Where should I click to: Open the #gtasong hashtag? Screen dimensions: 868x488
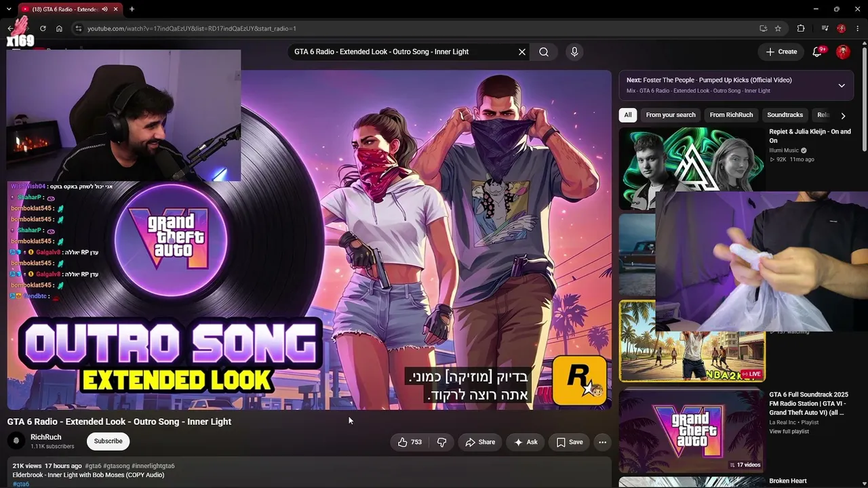116,466
